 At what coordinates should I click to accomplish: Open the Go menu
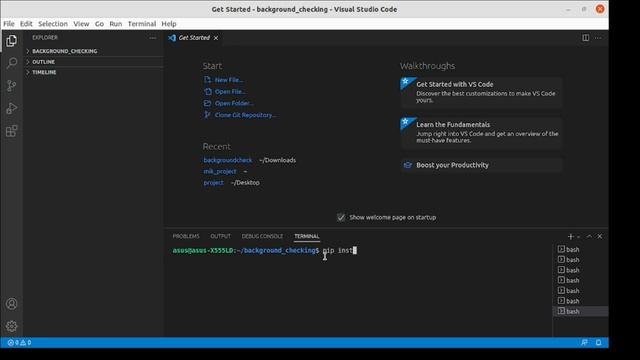[x=99, y=24]
